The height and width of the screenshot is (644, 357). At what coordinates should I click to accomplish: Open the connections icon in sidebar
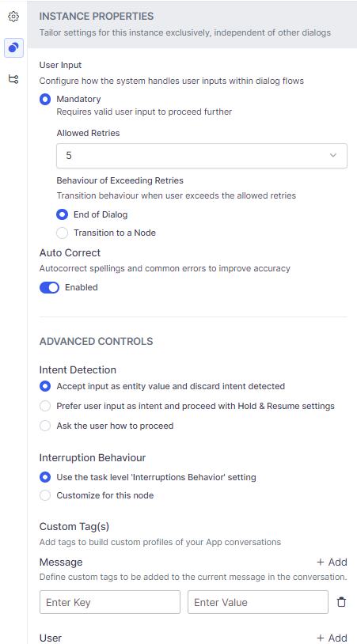coord(13,79)
